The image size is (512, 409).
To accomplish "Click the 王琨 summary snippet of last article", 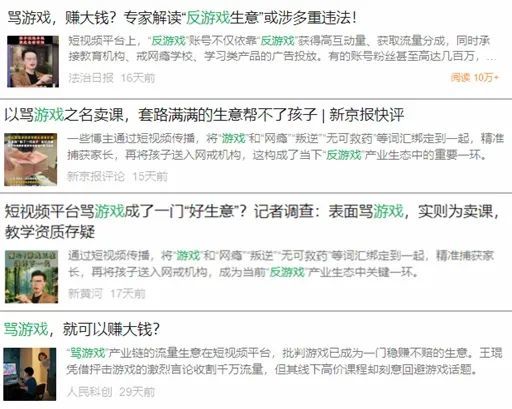I will coord(284,361).
